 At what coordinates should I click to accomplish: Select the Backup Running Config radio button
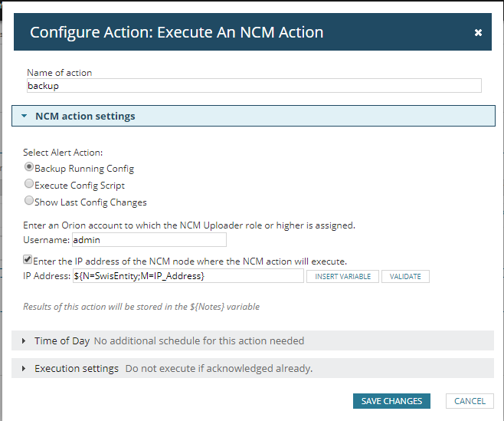tap(29, 167)
